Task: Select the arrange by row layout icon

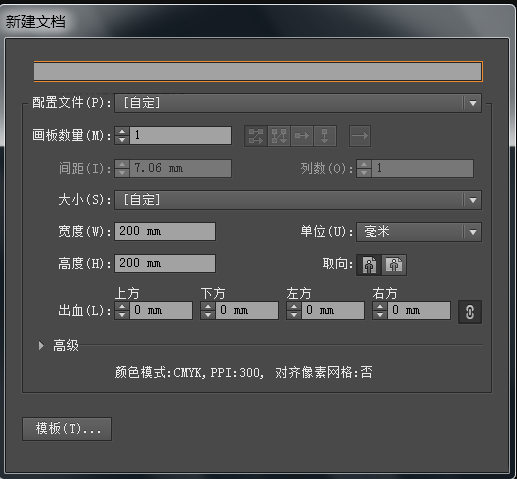Action: coord(302,136)
